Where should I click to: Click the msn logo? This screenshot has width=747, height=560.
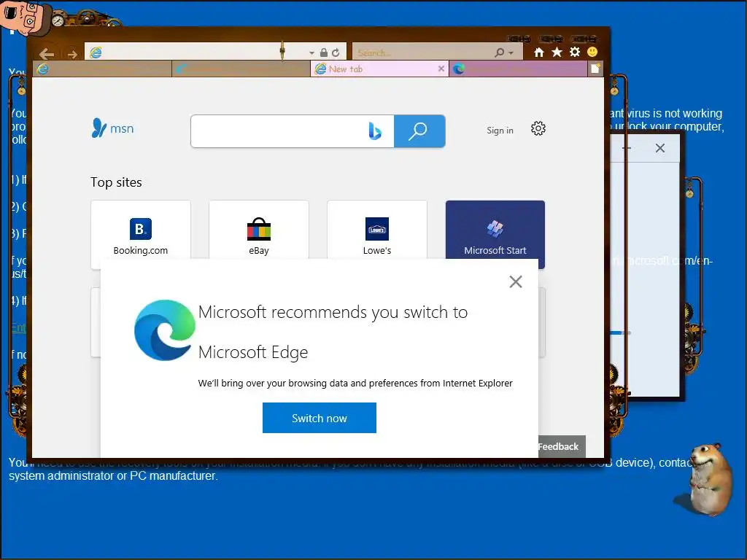click(112, 128)
